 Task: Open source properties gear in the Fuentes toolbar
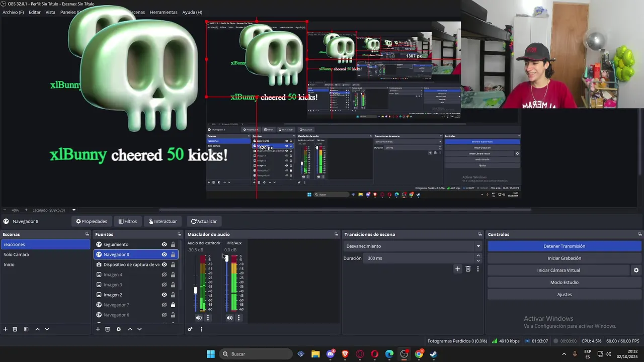(119, 329)
